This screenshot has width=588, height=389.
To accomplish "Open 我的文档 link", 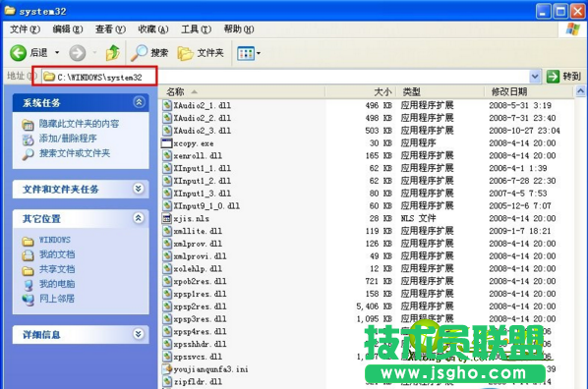I will point(57,254).
